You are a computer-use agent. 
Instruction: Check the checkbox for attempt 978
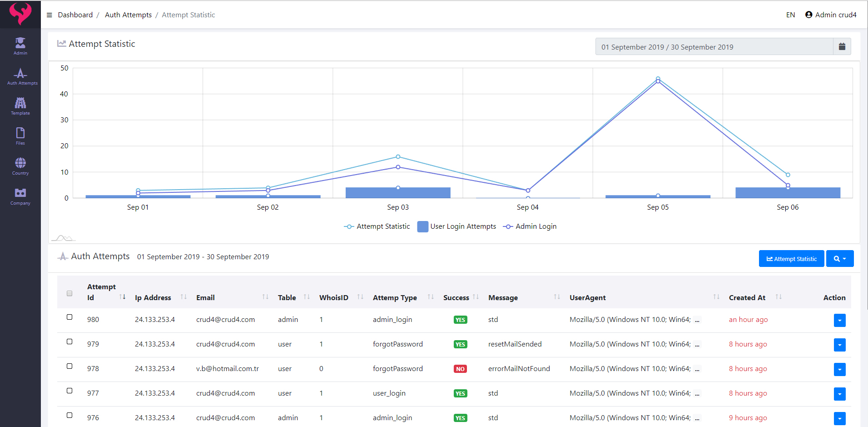(x=69, y=366)
